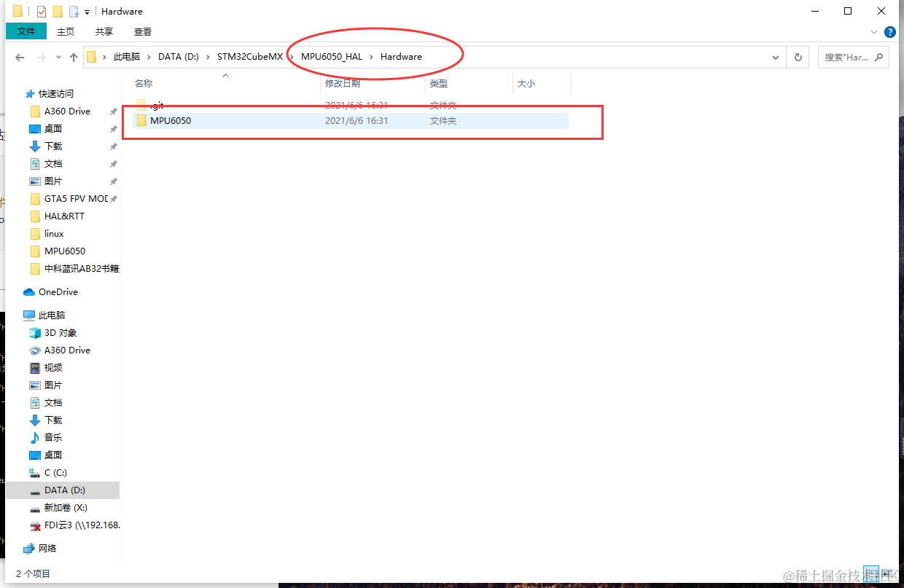
Task: Open 桌面 under This PC
Action: (52, 455)
